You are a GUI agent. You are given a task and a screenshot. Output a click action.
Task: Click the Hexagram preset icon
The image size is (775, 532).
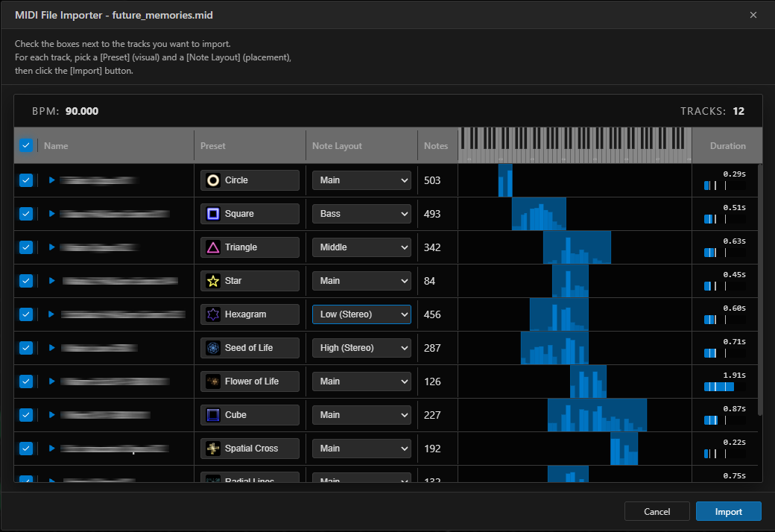[x=213, y=314]
